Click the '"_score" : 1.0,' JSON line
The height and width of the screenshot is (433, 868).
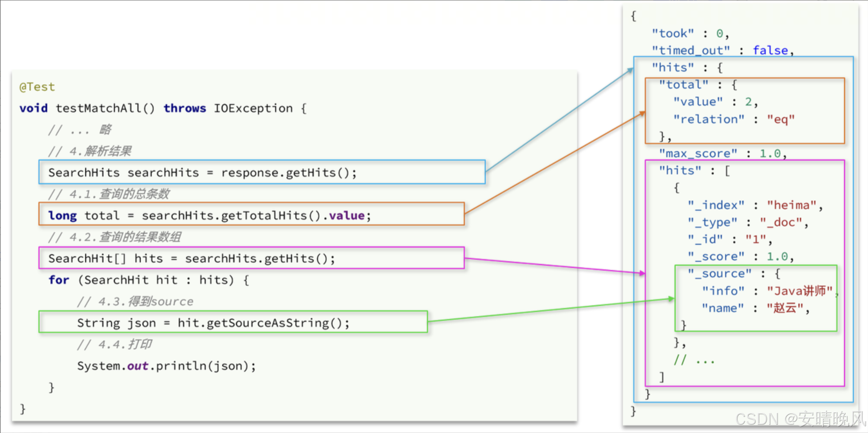point(741,256)
